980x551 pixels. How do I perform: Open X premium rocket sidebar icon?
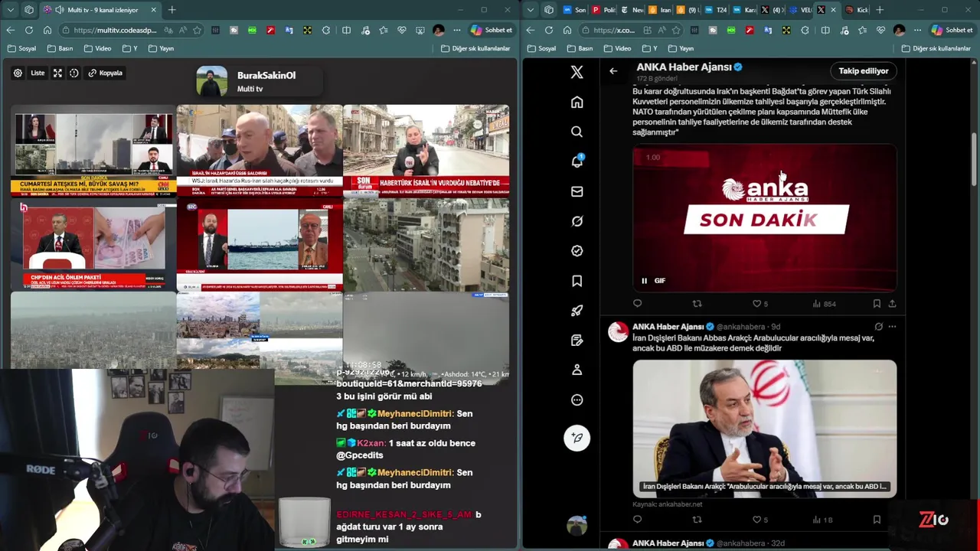point(577,311)
